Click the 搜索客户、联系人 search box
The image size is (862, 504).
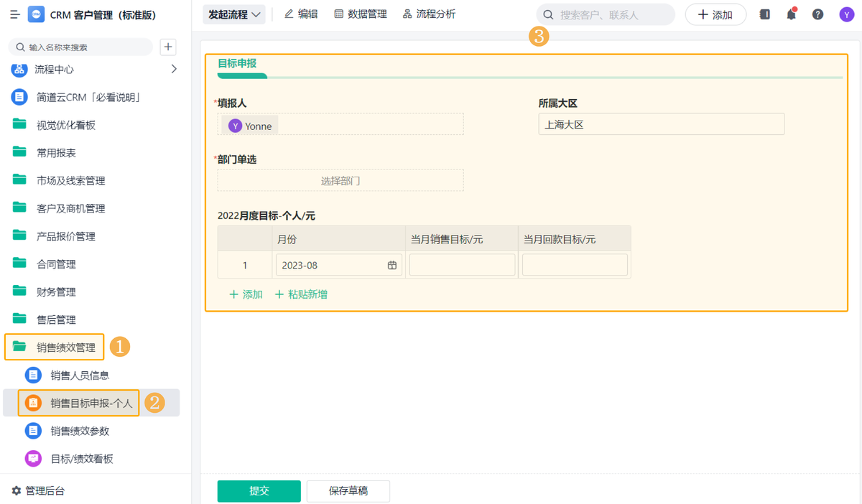point(606,14)
